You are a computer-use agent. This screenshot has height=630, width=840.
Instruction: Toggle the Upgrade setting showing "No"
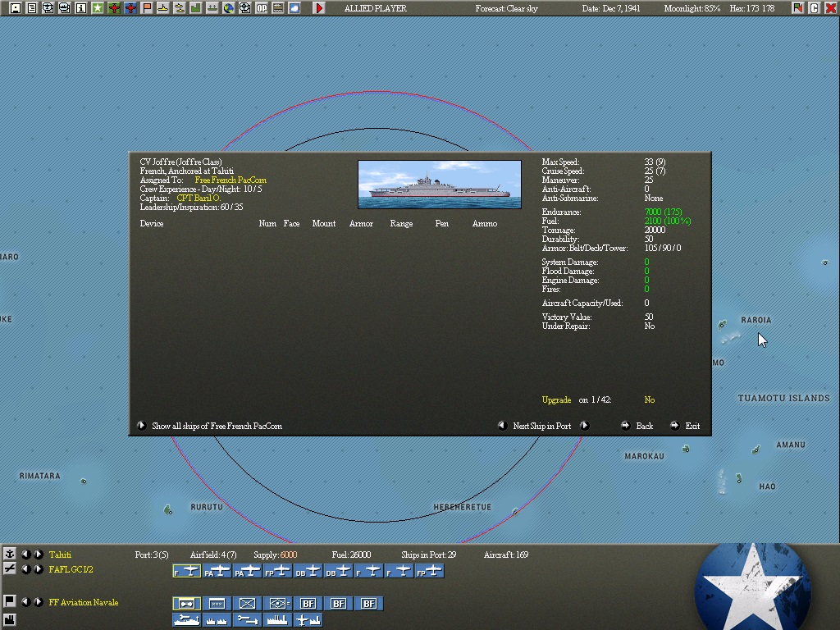(650, 400)
